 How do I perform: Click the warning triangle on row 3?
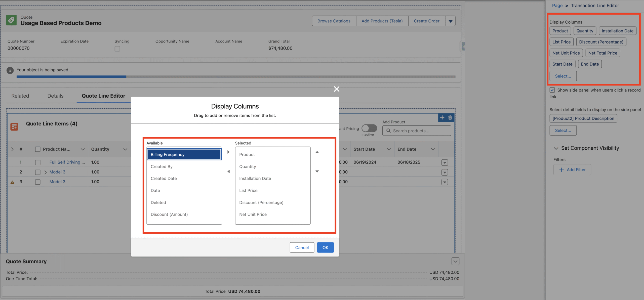coord(13,182)
